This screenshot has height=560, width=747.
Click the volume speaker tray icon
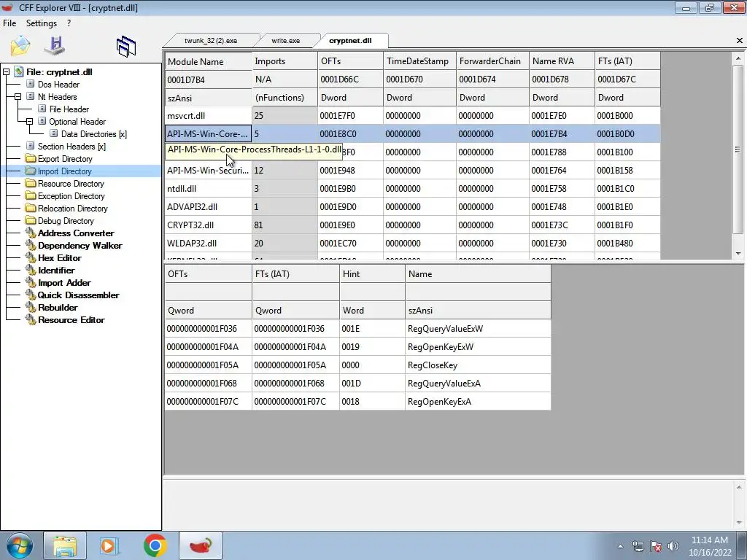point(673,546)
